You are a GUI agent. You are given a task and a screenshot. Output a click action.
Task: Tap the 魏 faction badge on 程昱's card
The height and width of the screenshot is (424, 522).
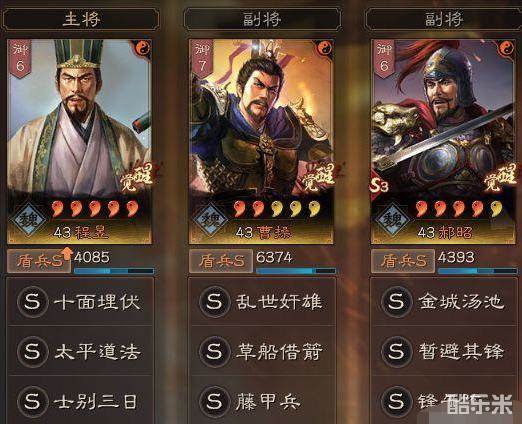(28, 219)
